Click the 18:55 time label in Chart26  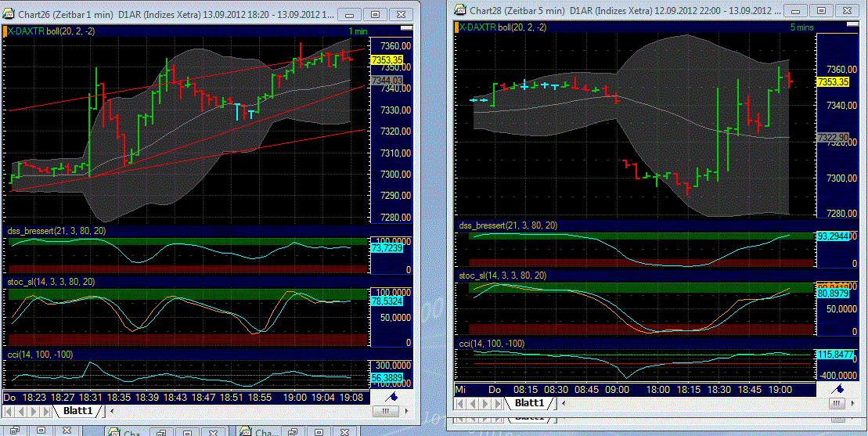coord(260,398)
